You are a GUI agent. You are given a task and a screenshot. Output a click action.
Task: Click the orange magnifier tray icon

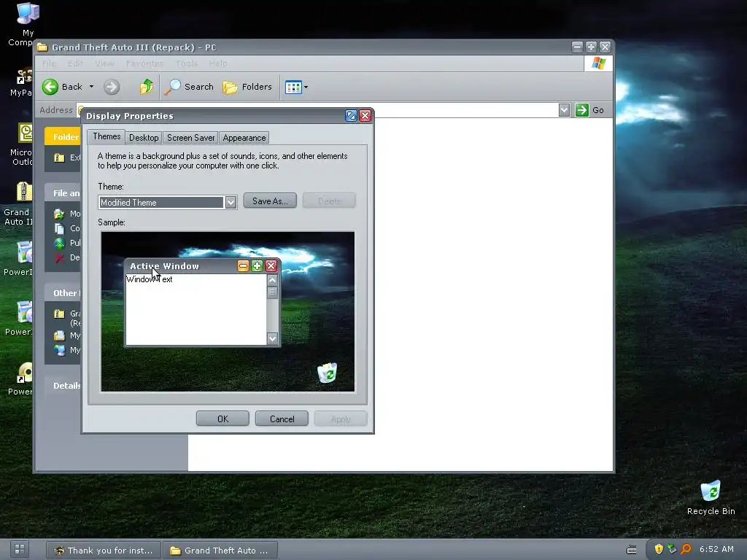[x=686, y=549]
